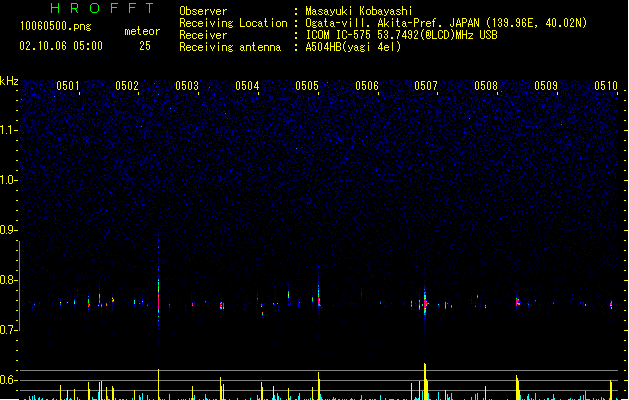Click the Receiving Location label
Viewport: 629px width, 400px height.
pyautogui.click(x=233, y=23)
